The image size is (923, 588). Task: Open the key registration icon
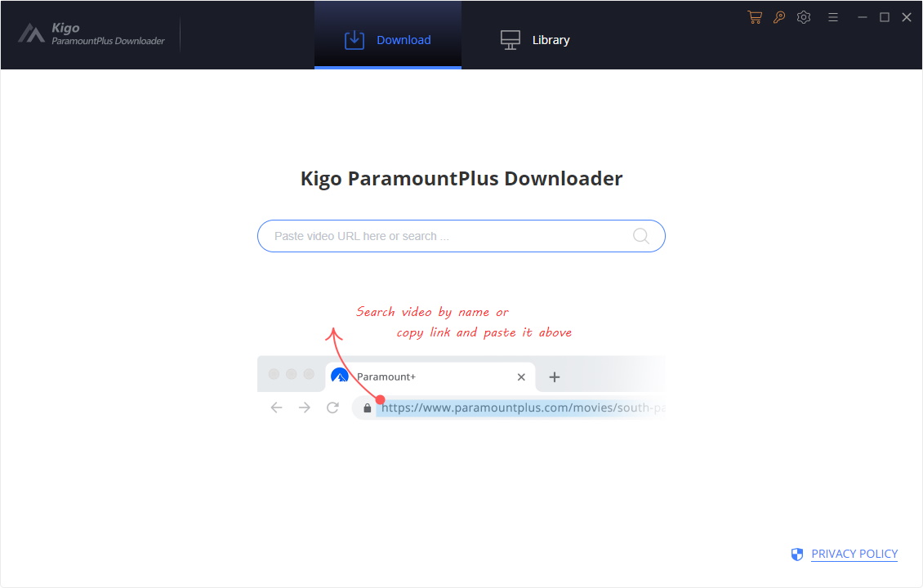pos(778,18)
